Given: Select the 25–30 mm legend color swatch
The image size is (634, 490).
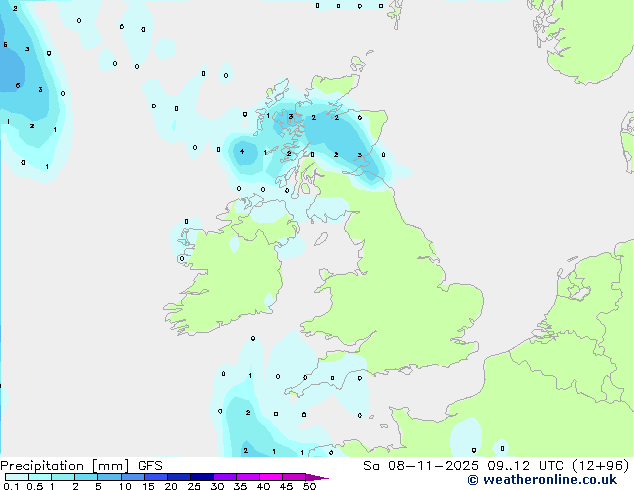Looking at the screenshot, I should (202, 477).
